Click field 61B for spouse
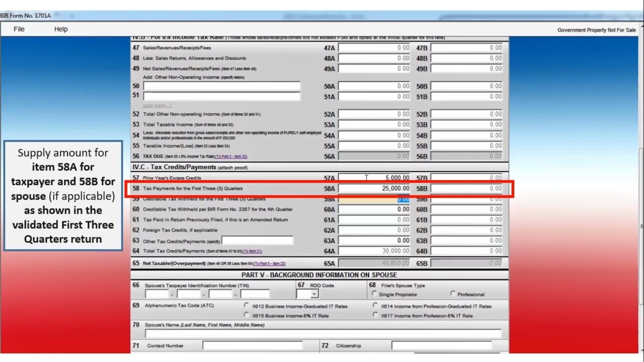The width and height of the screenshot is (644, 362). pyautogui.click(x=467, y=220)
